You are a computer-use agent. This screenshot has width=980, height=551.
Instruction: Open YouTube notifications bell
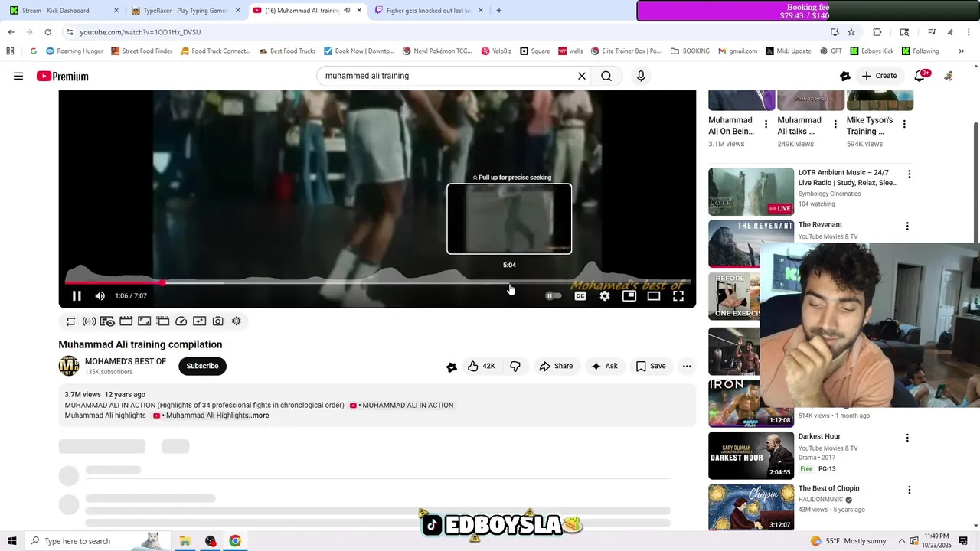[921, 76]
